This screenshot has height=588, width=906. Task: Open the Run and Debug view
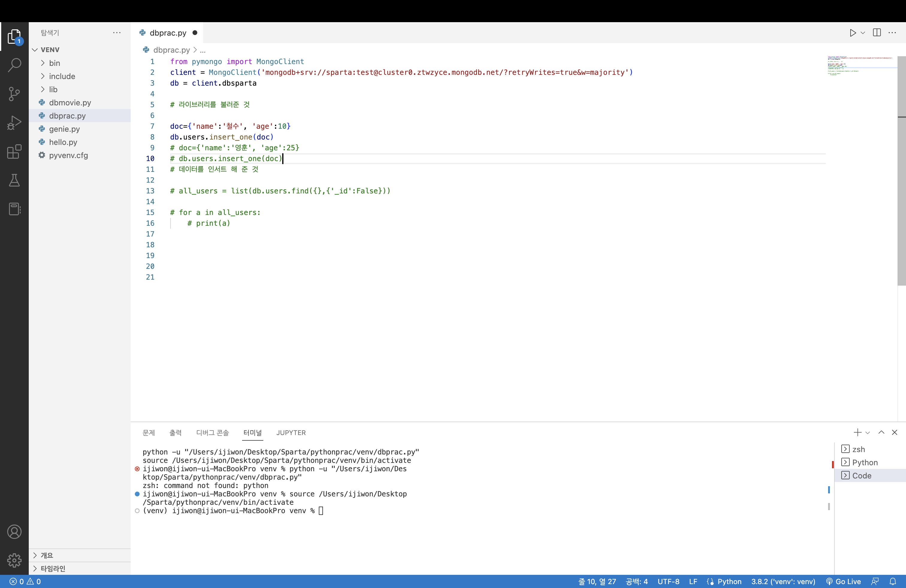[x=14, y=122]
